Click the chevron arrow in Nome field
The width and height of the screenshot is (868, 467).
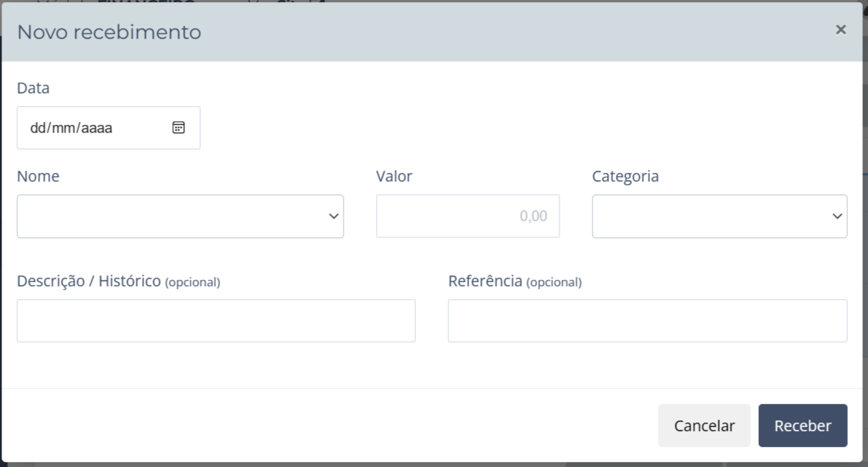coord(334,216)
